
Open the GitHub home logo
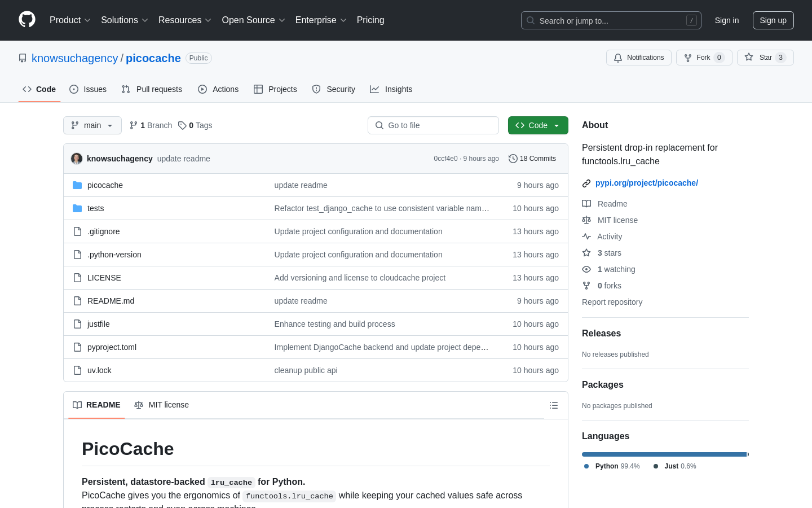click(x=27, y=20)
